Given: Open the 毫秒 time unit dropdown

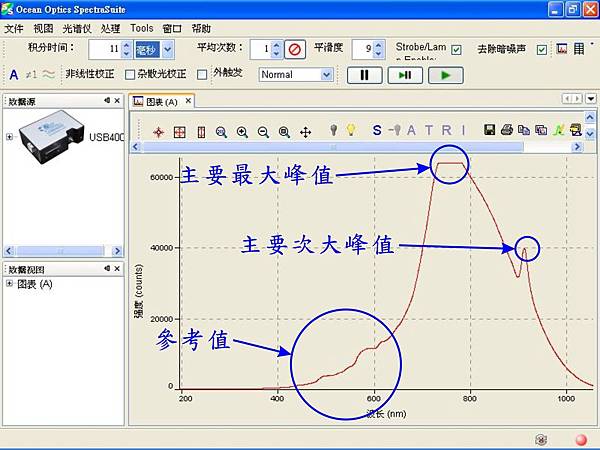Looking at the screenshot, I should [x=168, y=49].
